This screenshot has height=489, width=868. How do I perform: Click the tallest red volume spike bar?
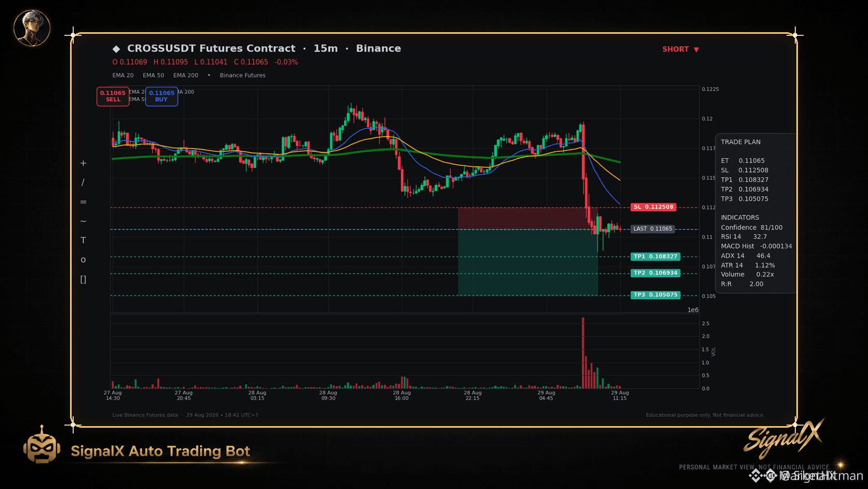[x=583, y=353]
